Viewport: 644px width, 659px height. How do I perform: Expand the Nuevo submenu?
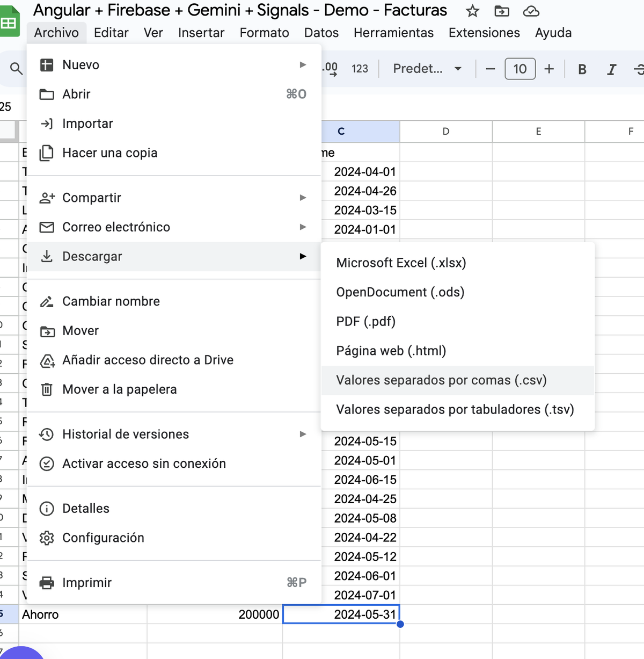click(x=174, y=65)
